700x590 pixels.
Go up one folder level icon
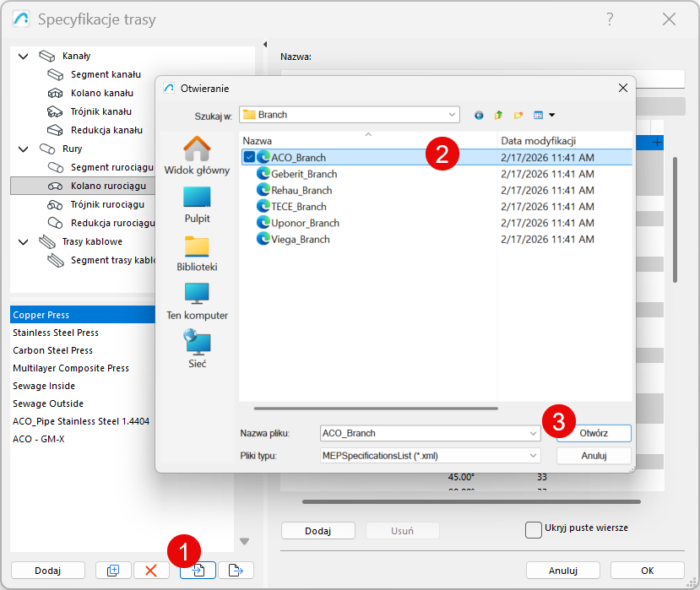coord(498,115)
